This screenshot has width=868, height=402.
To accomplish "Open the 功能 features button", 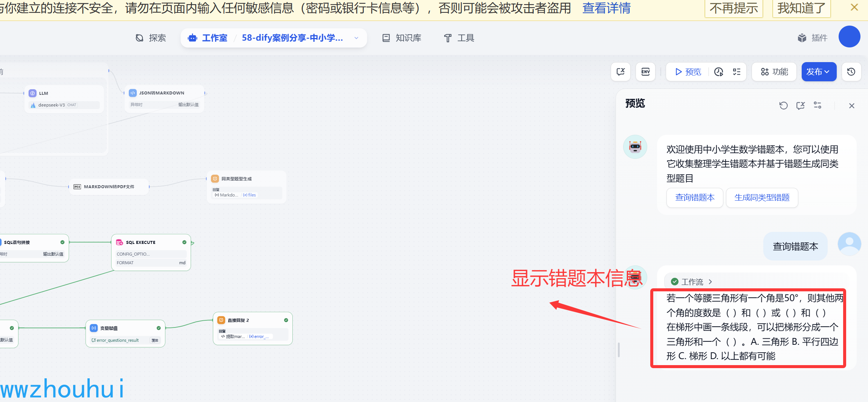I will click(774, 72).
